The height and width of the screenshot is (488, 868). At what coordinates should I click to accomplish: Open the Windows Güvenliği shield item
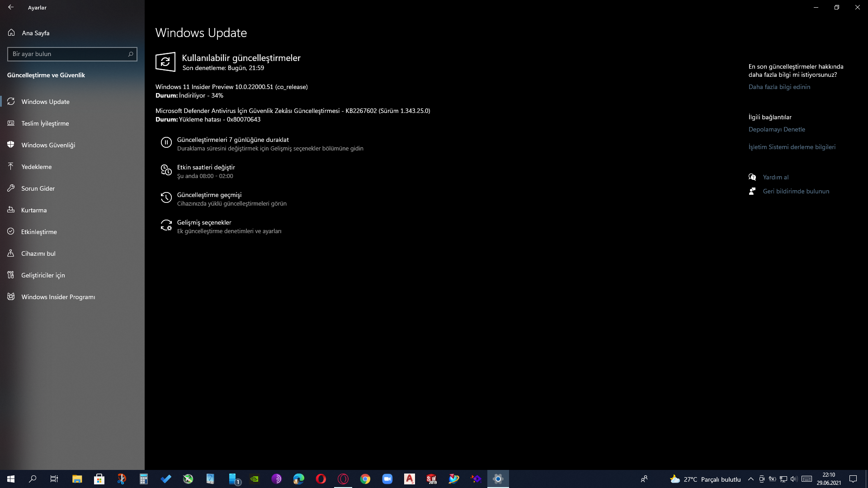coord(48,145)
